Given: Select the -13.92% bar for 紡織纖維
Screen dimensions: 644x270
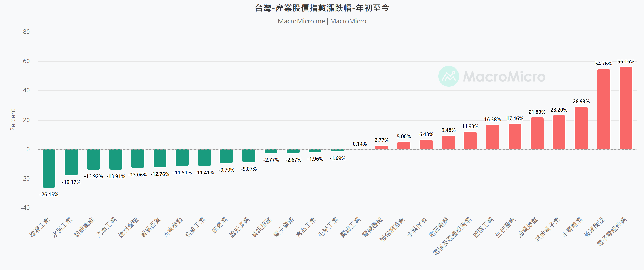Looking at the screenshot, I should point(94,159).
